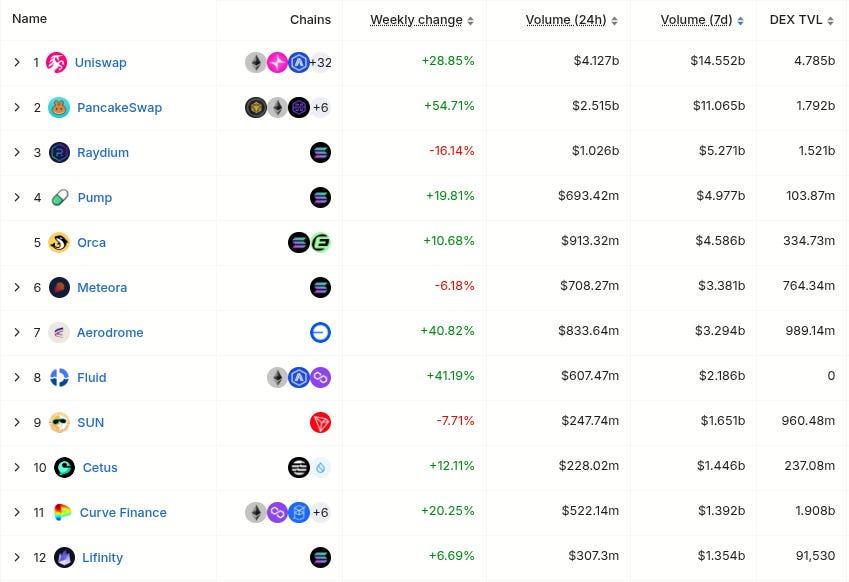
Task: Sort by Weekly change column header
Action: tap(416, 20)
